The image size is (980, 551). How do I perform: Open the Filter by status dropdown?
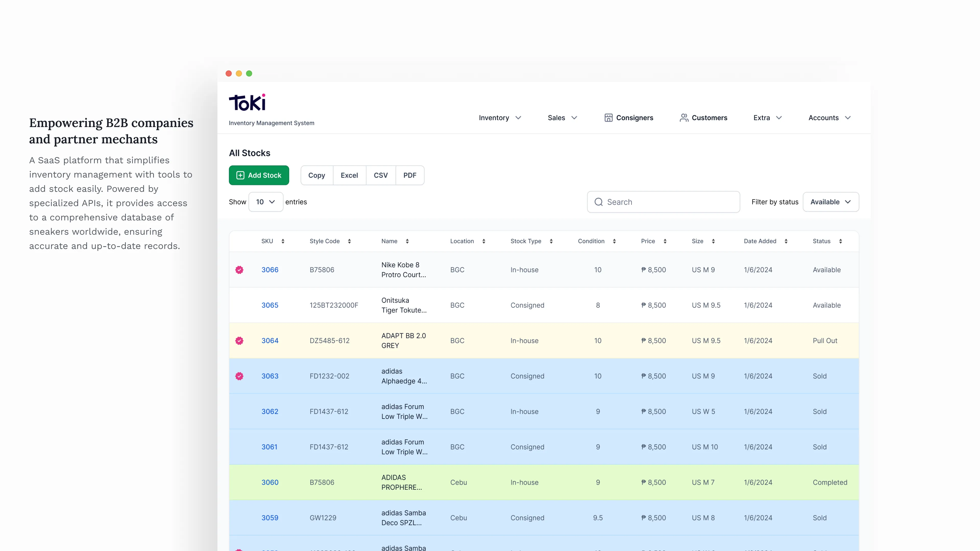(x=830, y=202)
